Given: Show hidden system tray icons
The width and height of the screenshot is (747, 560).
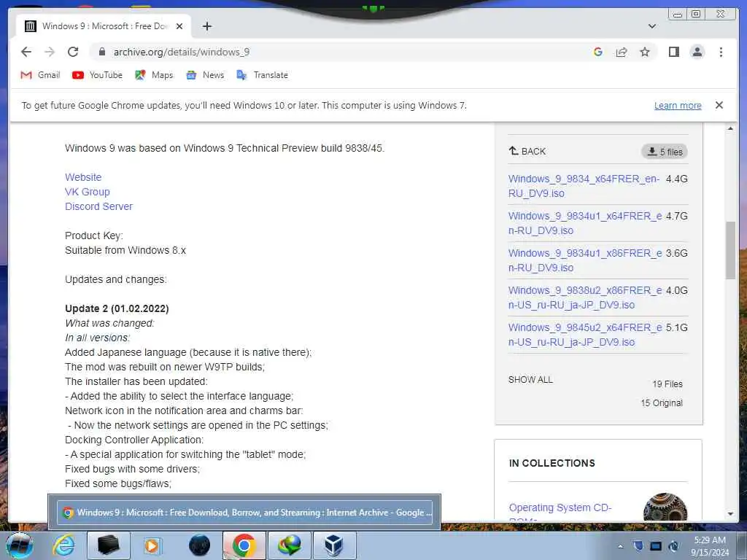Looking at the screenshot, I should [620, 546].
